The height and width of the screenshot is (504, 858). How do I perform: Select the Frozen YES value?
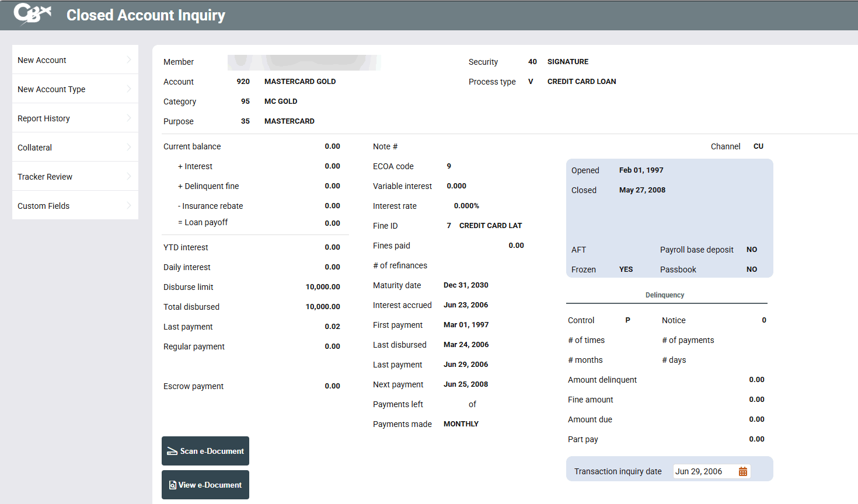pos(626,269)
